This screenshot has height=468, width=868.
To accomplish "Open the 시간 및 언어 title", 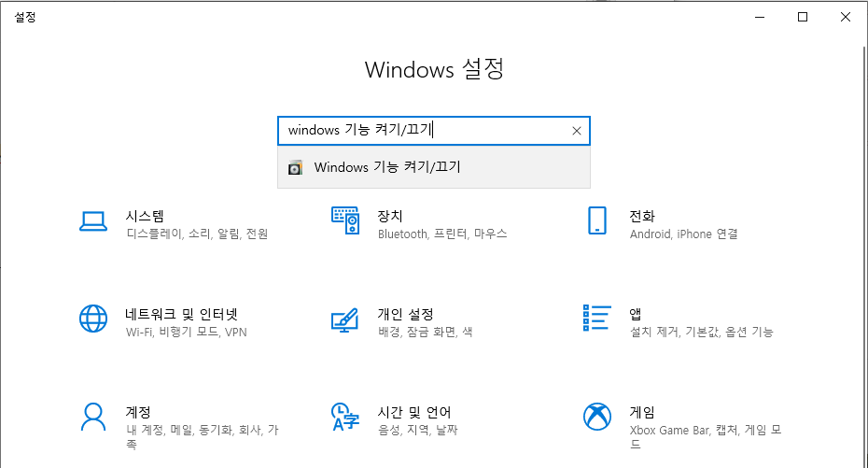I will pos(414,412).
